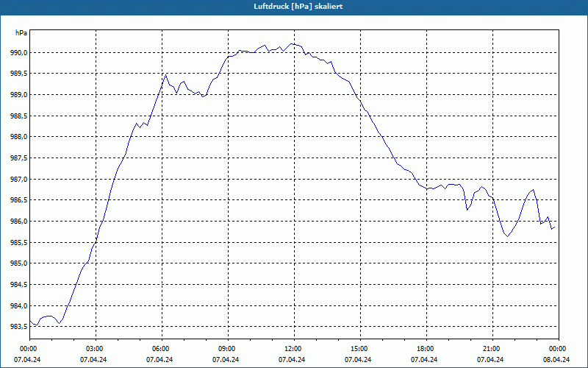The width and height of the screenshot is (588, 368).
Task: Click the 00:00 time label dated 07.04.24
Action: 27,349
